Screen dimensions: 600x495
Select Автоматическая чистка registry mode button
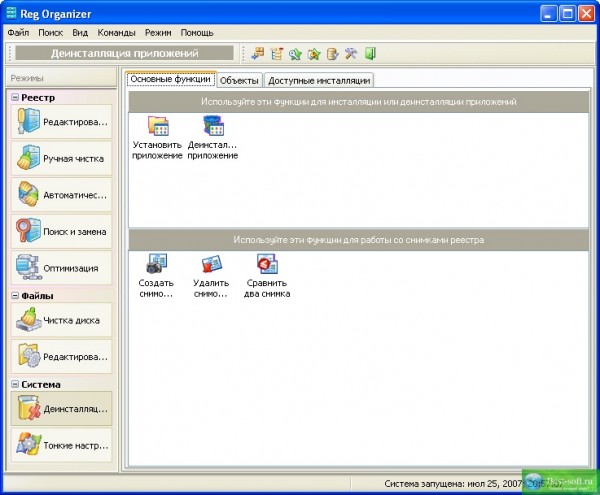62,194
